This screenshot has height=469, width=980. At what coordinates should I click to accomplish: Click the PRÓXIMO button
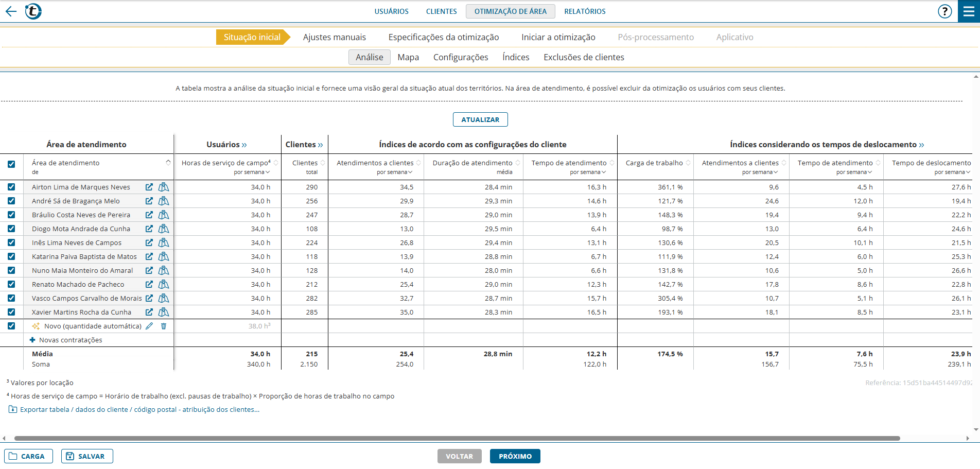[515, 457]
